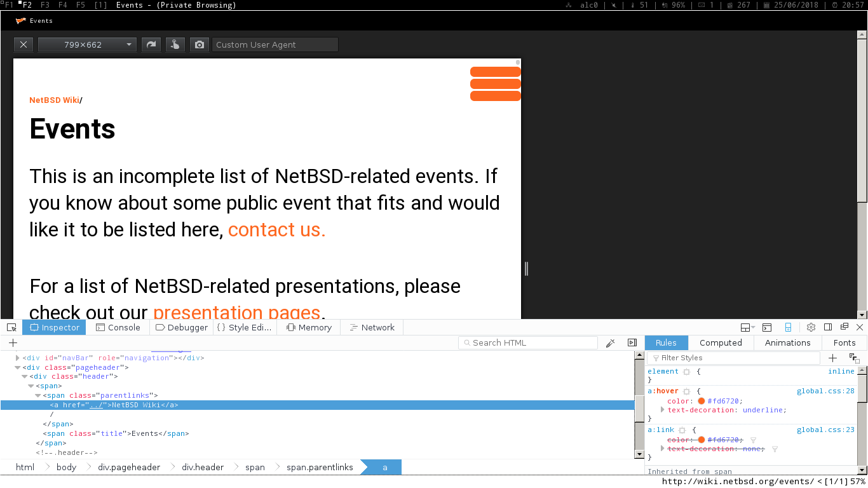Select div.pageheader breadcrumb
This screenshot has width=868, height=488.
[x=129, y=467]
